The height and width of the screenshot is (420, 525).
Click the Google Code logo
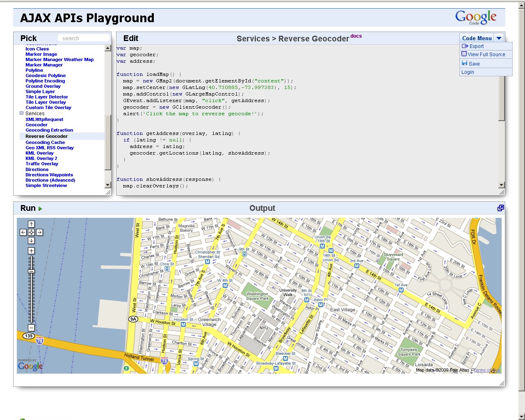pyautogui.click(x=476, y=17)
